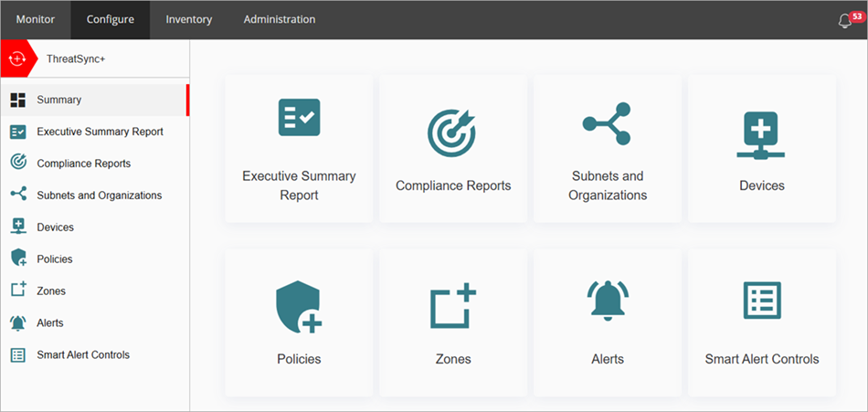Select the Configure tab
The image size is (868, 412).
111,19
